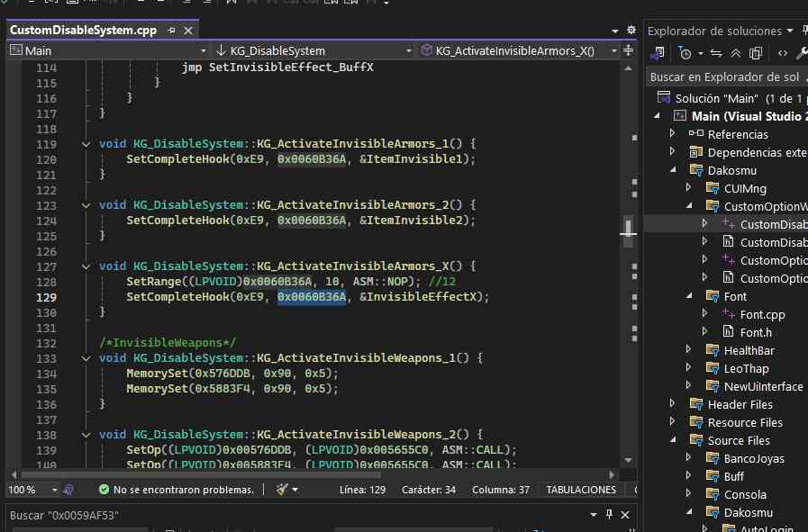Show the open documents list arrow
This screenshot has width=808, height=532.
pos(614,31)
